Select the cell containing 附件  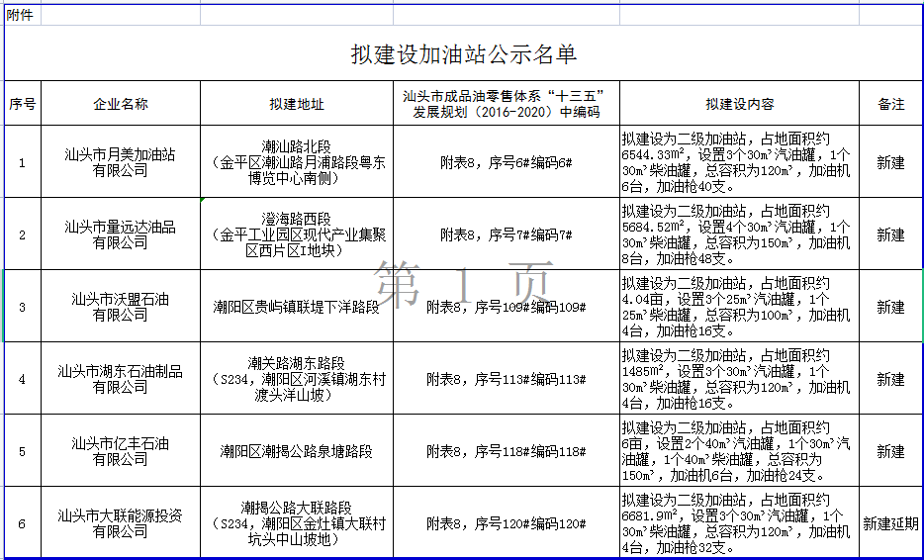(x=23, y=15)
